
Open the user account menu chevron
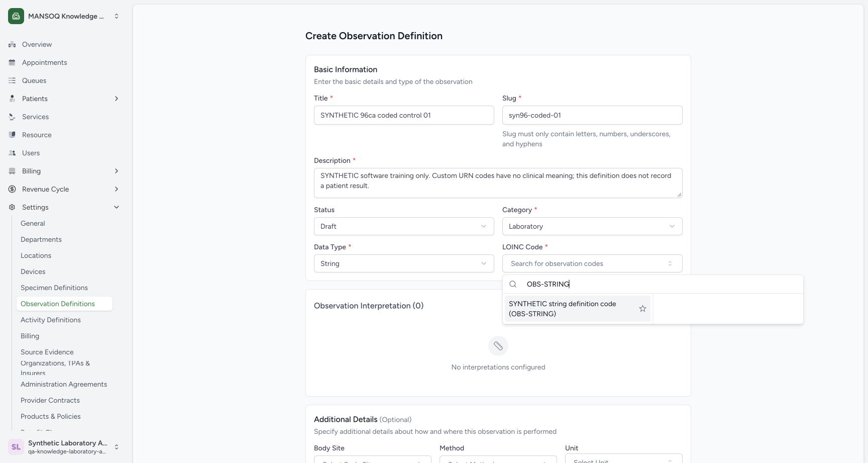pyautogui.click(x=117, y=447)
